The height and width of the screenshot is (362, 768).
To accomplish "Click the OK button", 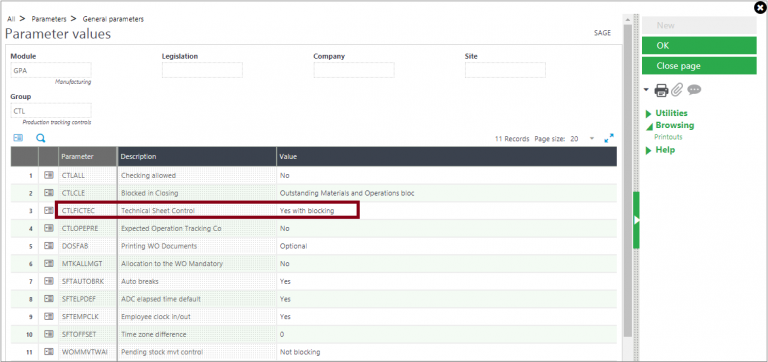I will [x=699, y=46].
